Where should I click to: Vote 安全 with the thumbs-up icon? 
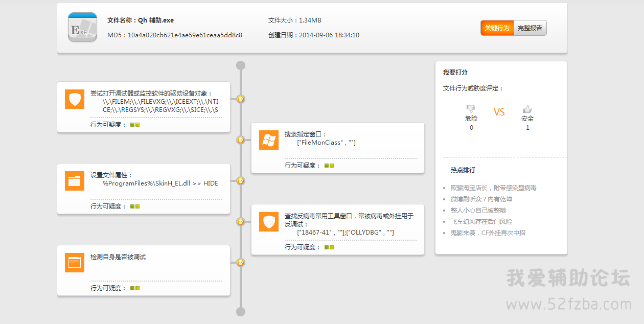pyautogui.click(x=527, y=109)
